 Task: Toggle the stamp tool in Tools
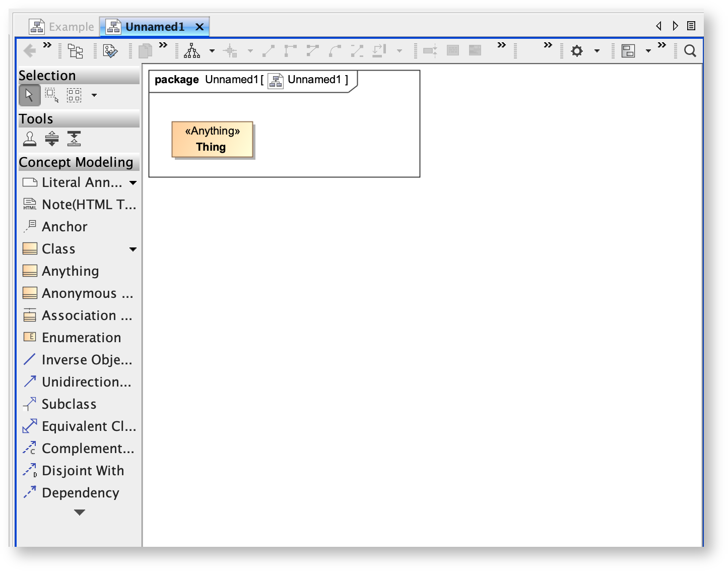[x=30, y=139]
